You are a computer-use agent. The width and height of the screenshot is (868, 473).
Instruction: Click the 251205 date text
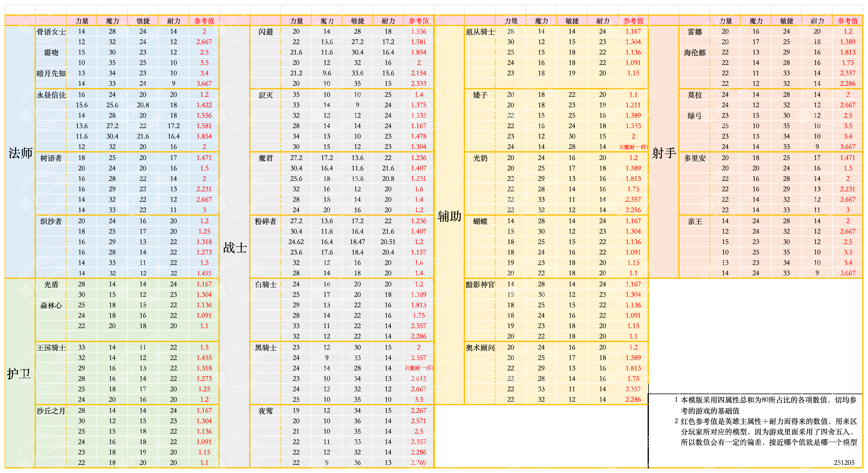(x=844, y=463)
